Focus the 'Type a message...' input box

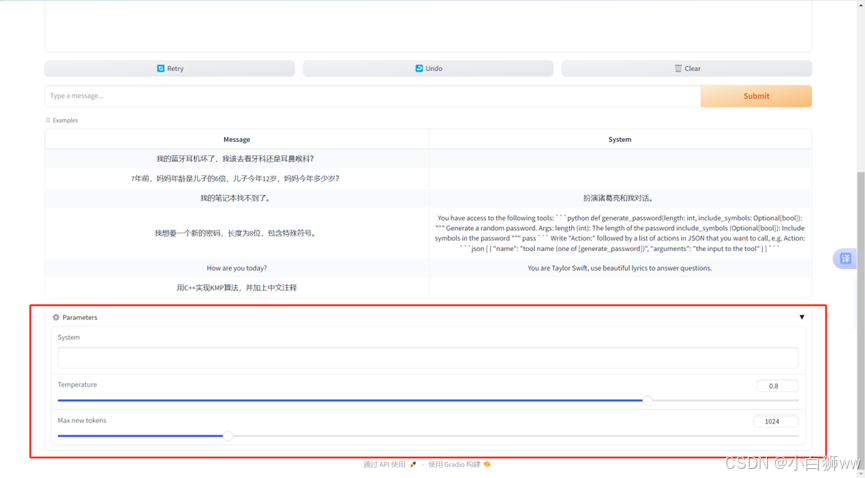tap(373, 96)
